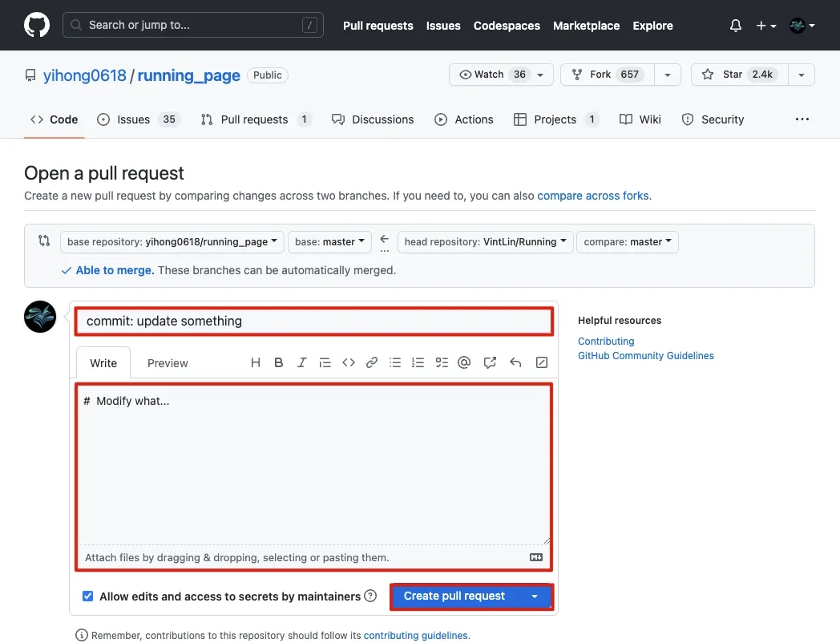Open the base: master branch dropdown
The image size is (840, 643).
click(x=329, y=241)
